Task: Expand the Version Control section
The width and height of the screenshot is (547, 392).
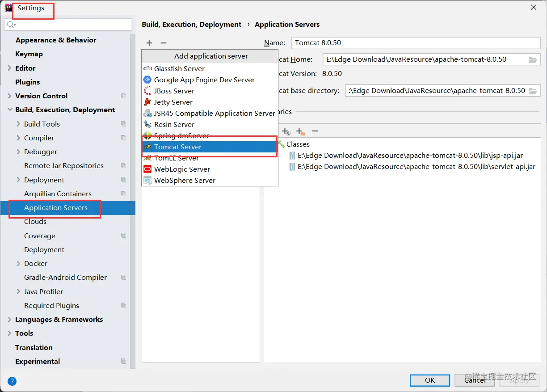Action: coord(10,96)
